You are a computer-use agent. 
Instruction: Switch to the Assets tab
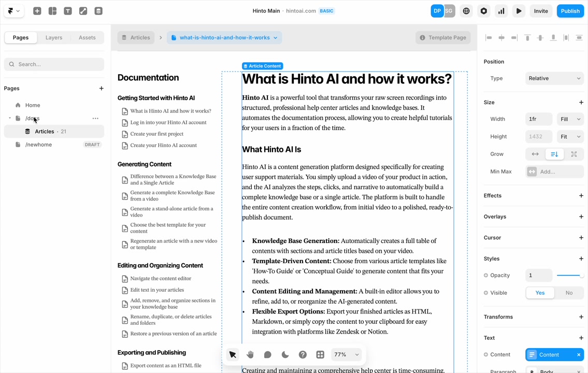coord(87,37)
